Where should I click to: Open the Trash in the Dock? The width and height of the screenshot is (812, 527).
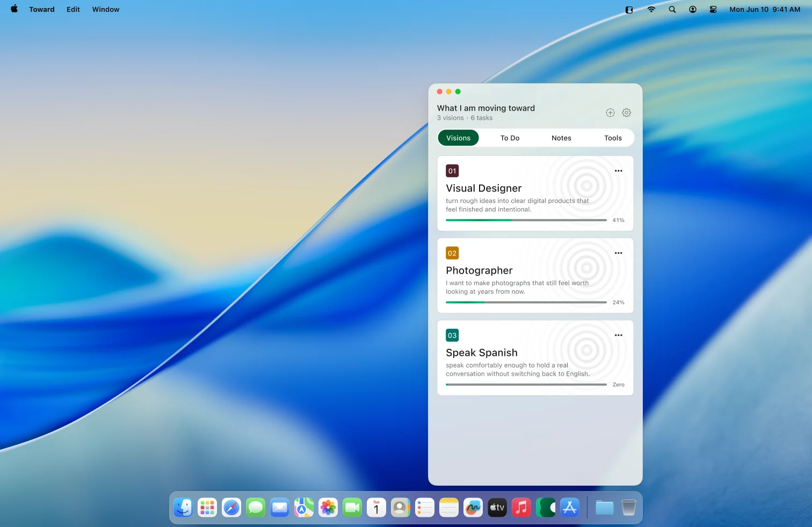pos(628,507)
